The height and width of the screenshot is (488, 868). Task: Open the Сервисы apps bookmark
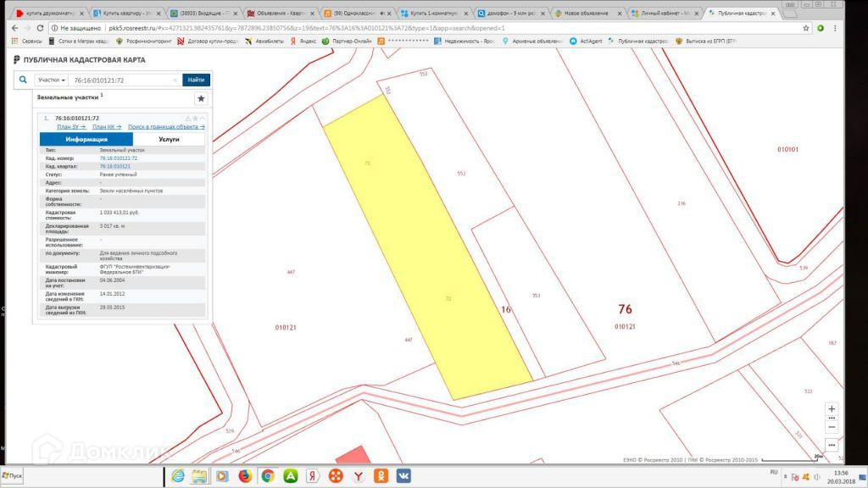[x=26, y=41]
